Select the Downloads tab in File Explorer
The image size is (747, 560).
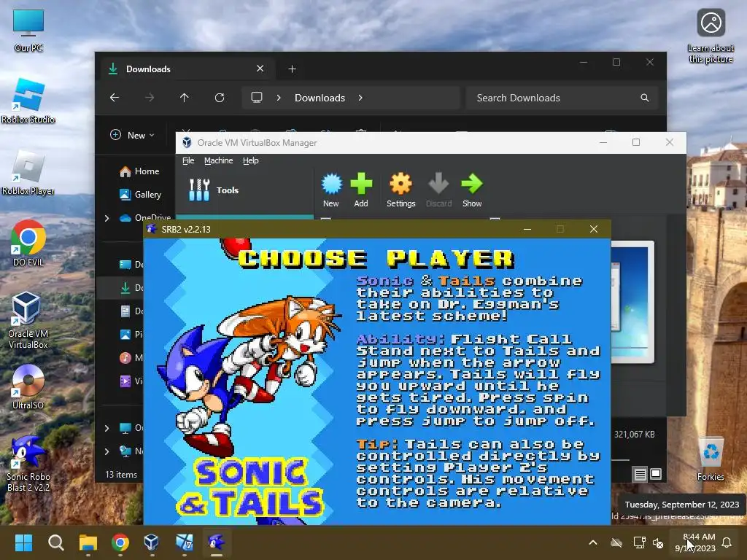pyautogui.click(x=186, y=69)
